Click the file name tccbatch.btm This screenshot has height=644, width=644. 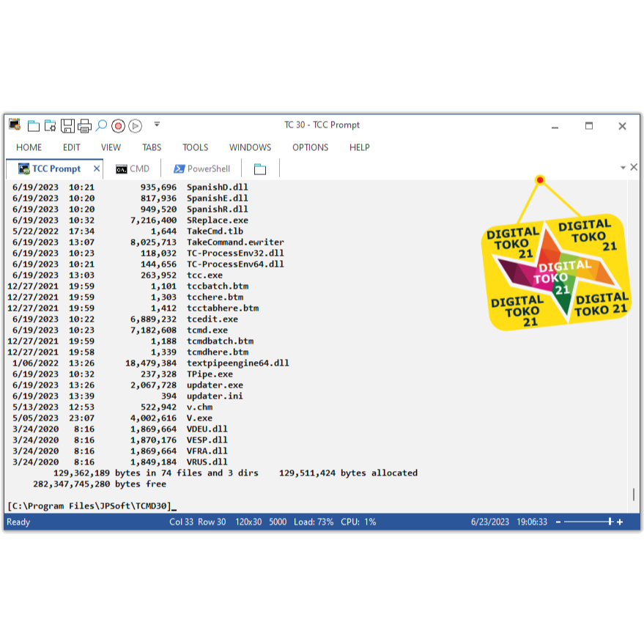pos(218,286)
